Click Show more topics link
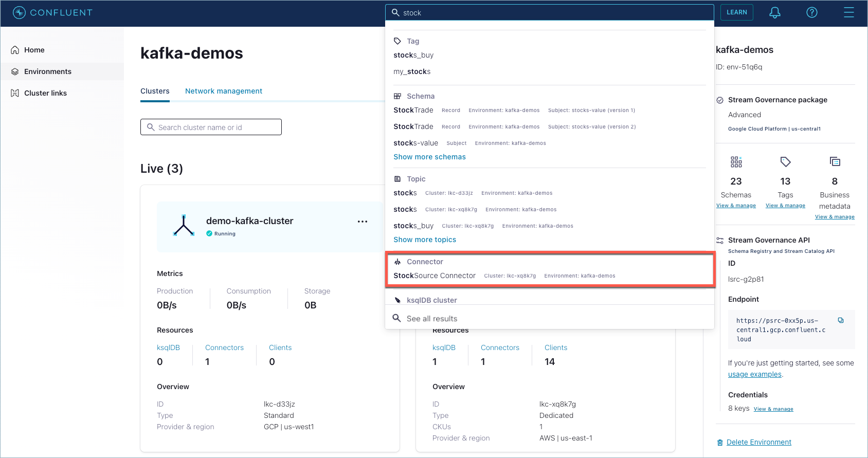This screenshot has height=458, width=868. click(425, 240)
